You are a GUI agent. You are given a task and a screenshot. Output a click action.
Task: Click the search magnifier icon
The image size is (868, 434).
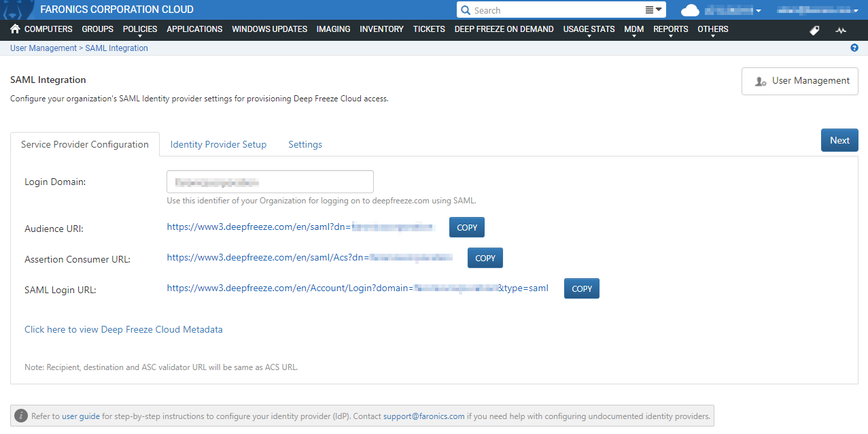466,10
